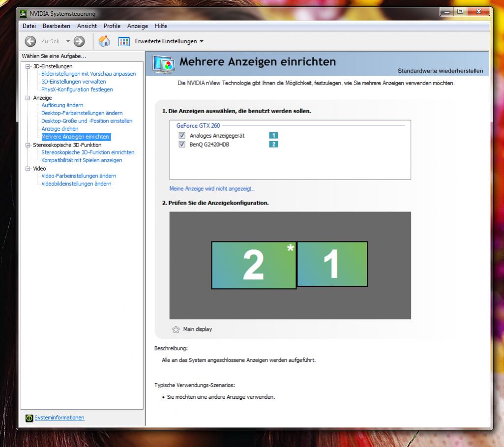Click the Erweiterte Einstellungen label
This screenshot has width=504, height=447.
(166, 41)
